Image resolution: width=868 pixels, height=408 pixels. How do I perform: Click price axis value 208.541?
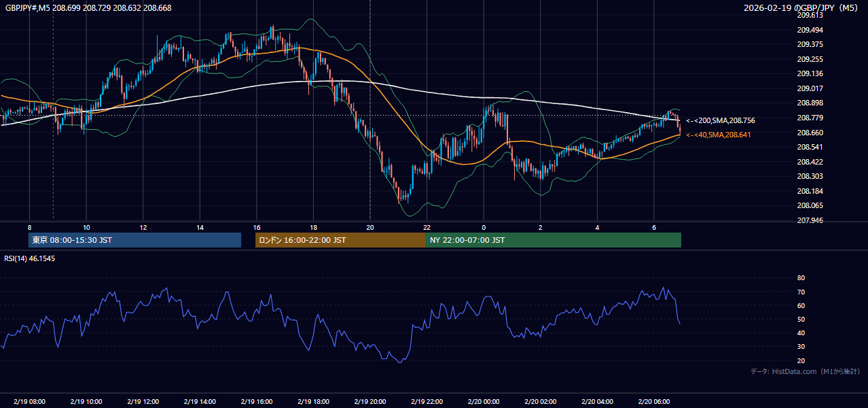pyautogui.click(x=810, y=147)
